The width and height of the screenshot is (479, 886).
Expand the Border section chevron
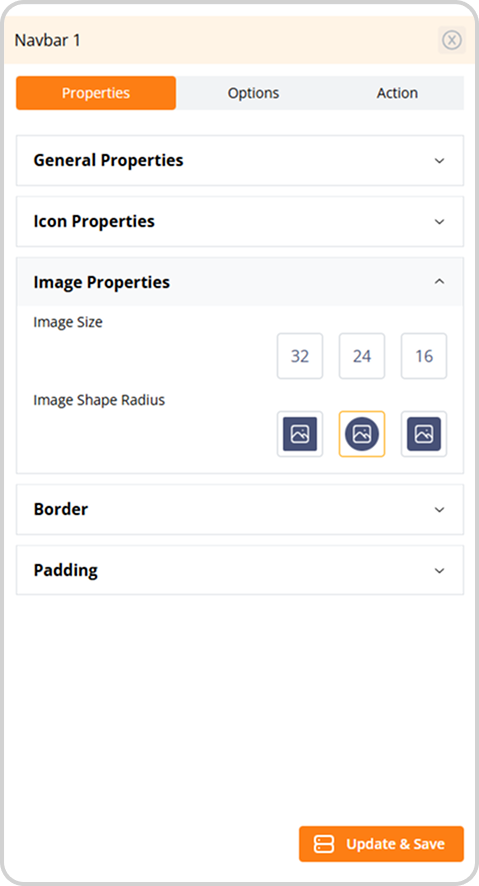click(439, 510)
